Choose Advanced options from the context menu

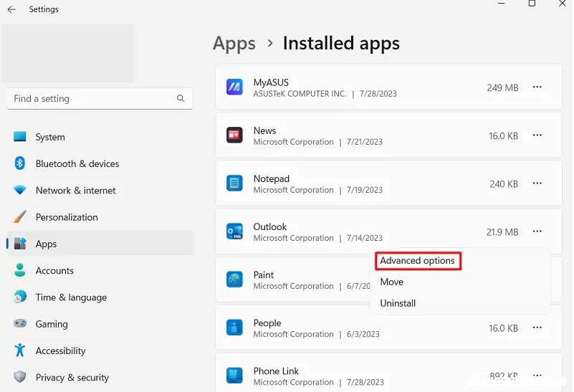[x=417, y=261]
